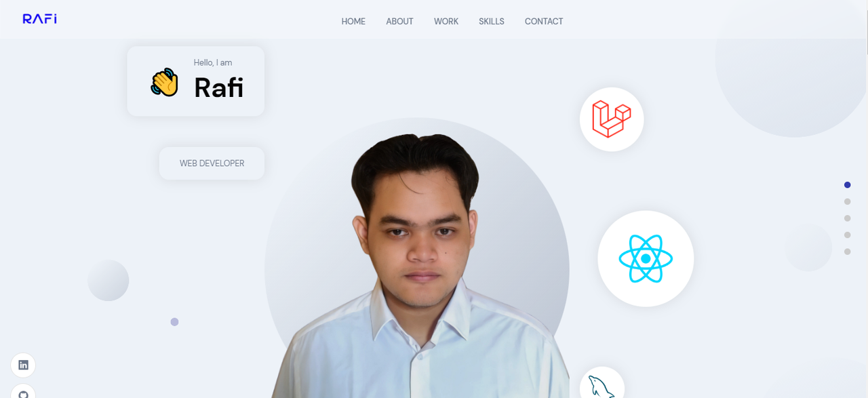Image resolution: width=868 pixels, height=398 pixels.
Task: Click the RAFI logo in header
Action: [39, 19]
